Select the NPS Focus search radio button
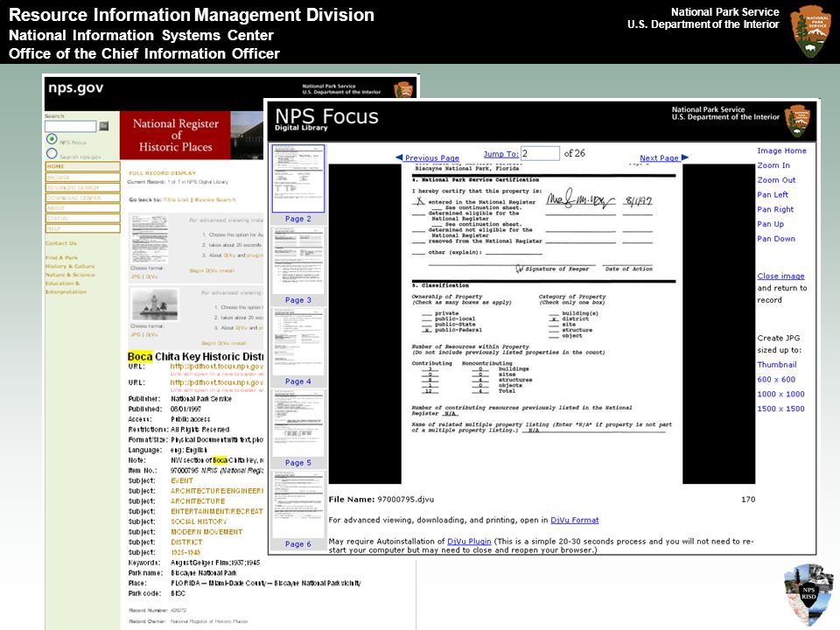This screenshot has height=630, width=840. [x=52, y=139]
